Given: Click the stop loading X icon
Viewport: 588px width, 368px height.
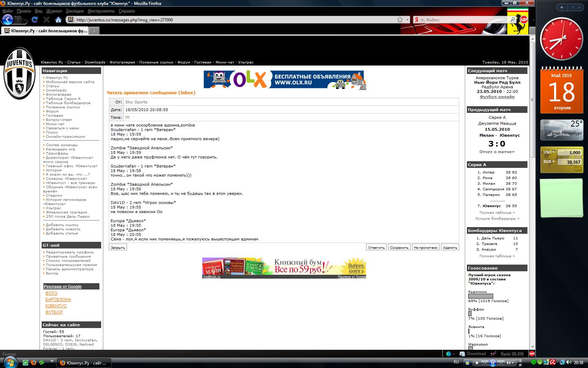Looking at the screenshot, I should pos(46,20).
